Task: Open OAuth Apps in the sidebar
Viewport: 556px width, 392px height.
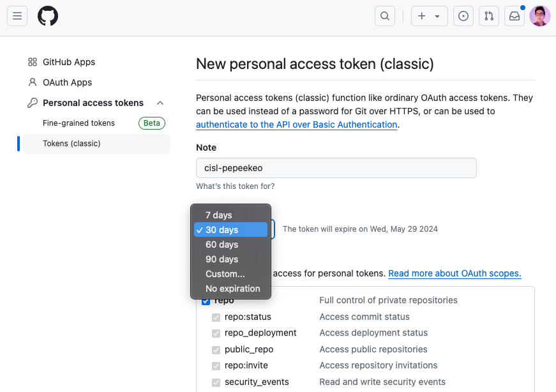Action: coord(67,82)
